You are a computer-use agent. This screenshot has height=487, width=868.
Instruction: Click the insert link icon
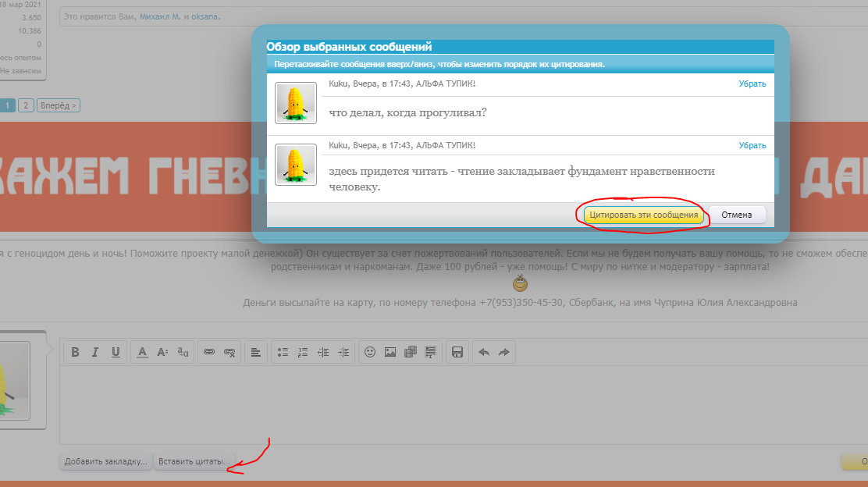pyautogui.click(x=209, y=352)
